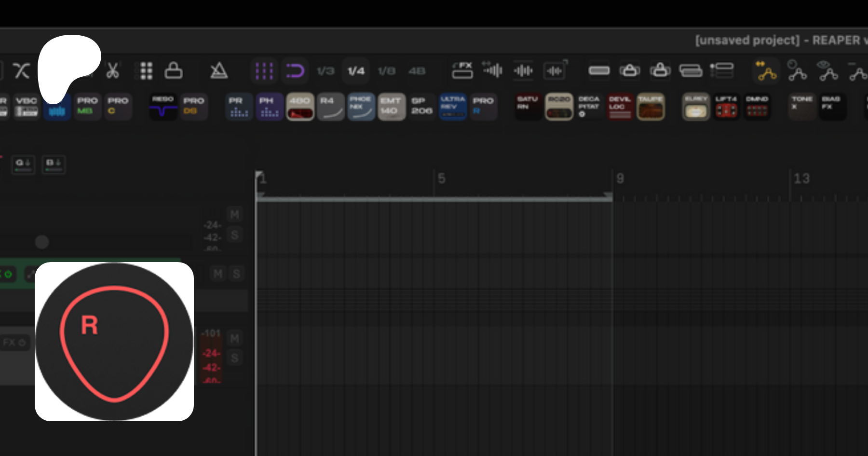Viewport: 868px width, 456px height.
Task: Click the crossfade icon in toolbar
Action: click(x=22, y=71)
